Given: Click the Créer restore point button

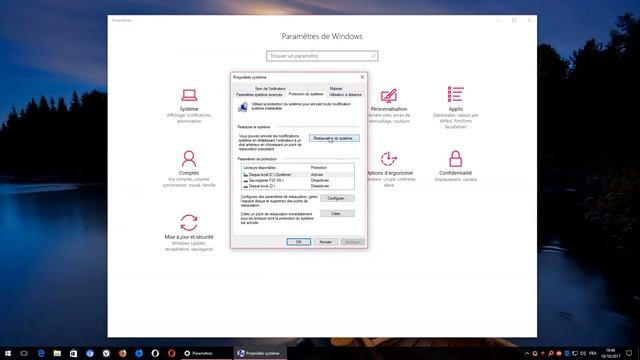Looking at the screenshot, I should tap(337, 213).
